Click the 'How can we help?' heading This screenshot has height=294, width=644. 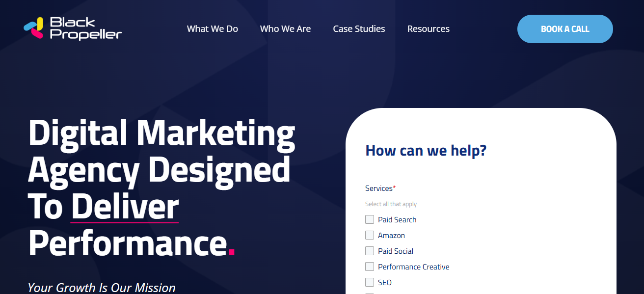pos(426,150)
